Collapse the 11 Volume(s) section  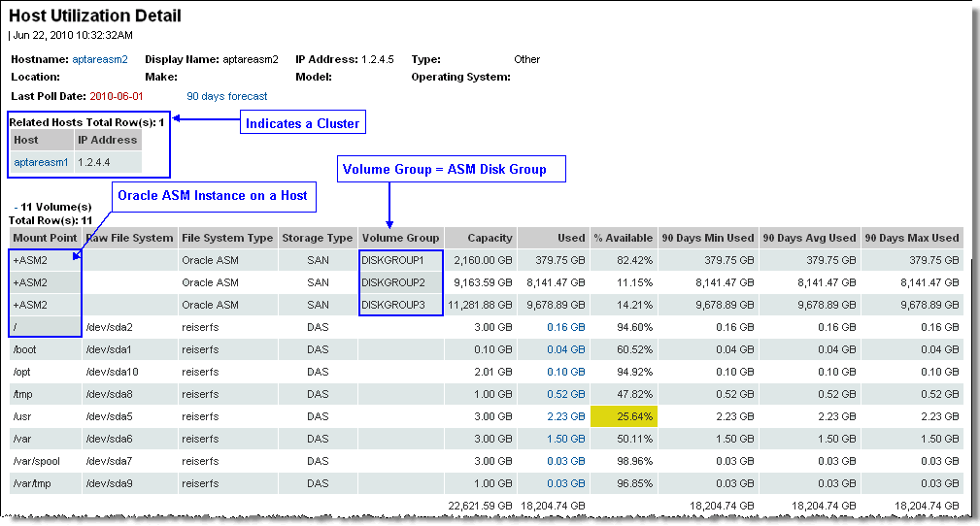click(x=17, y=208)
